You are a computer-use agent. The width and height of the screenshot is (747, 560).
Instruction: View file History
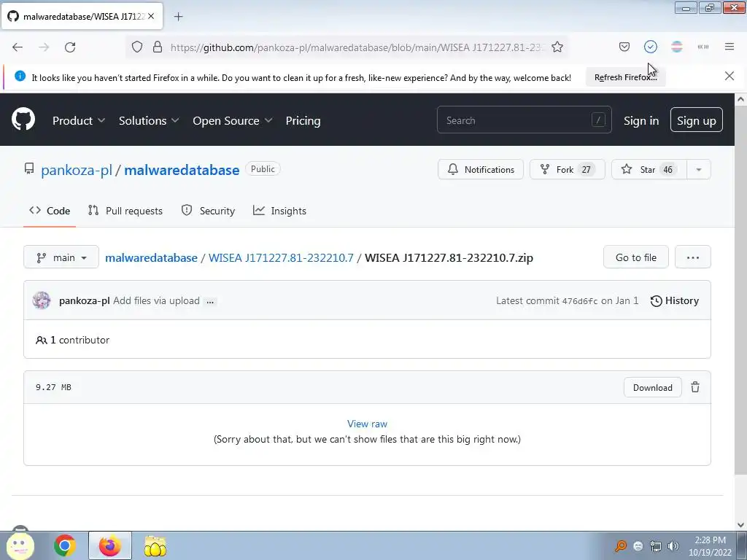(x=675, y=300)
